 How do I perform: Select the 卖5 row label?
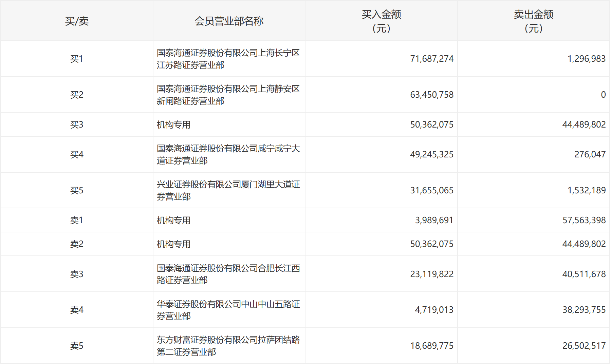77,346
